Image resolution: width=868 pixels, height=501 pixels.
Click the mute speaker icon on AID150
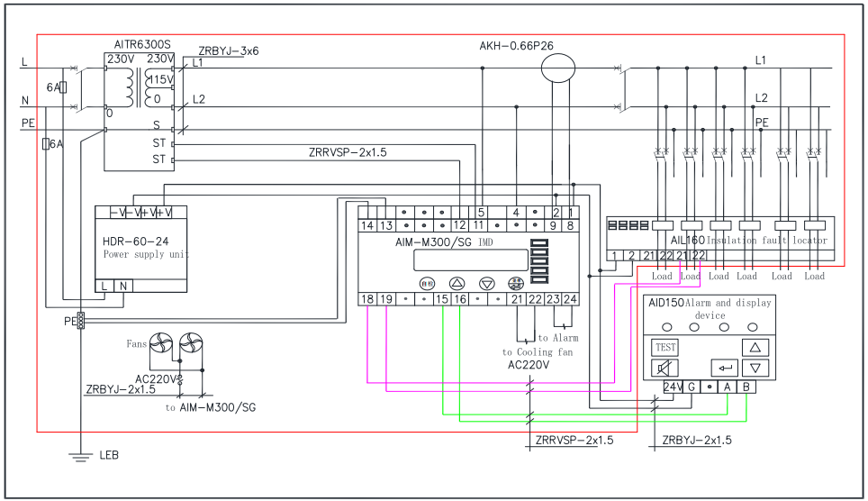point(665,368)
